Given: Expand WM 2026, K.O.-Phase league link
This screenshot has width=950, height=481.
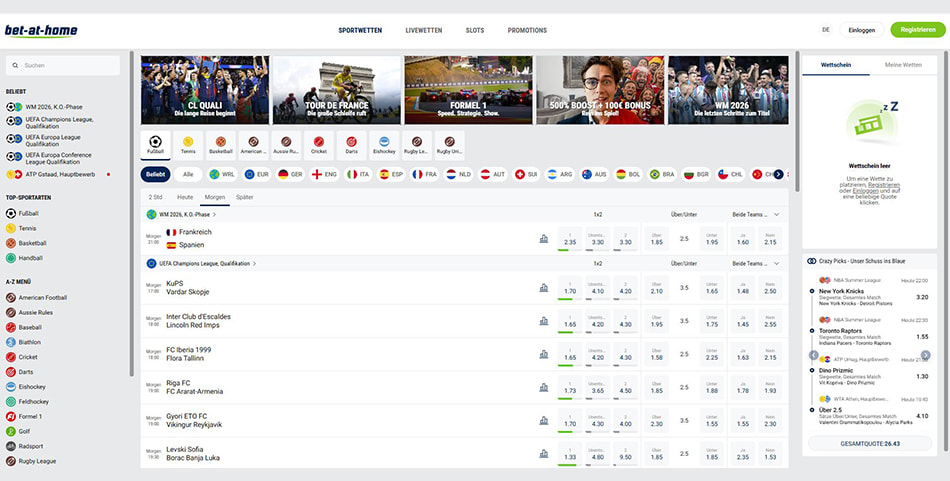Looking at the screenshot, I should click(x=182, y=214).
